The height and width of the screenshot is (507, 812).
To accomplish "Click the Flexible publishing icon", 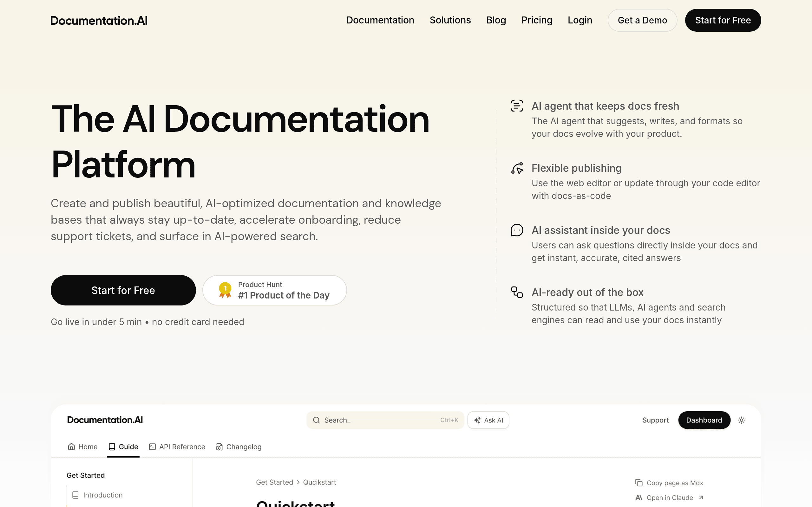I will 517,168.
